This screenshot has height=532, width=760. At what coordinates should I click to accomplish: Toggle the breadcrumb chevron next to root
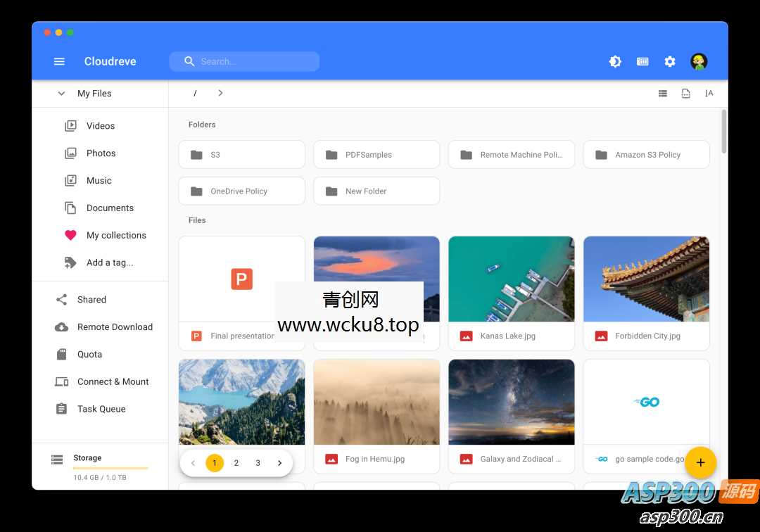coord(220,92)
